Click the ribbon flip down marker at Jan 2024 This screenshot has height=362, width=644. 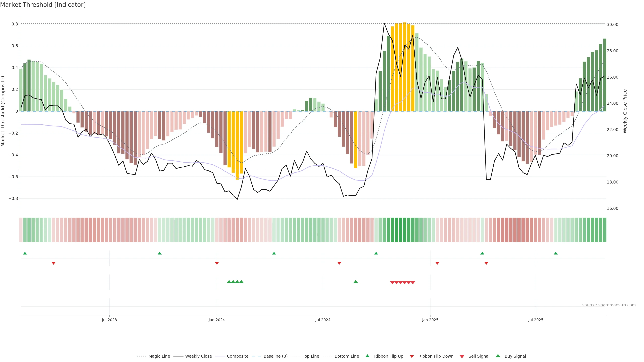pyautogui.click(x=217, y=263)
